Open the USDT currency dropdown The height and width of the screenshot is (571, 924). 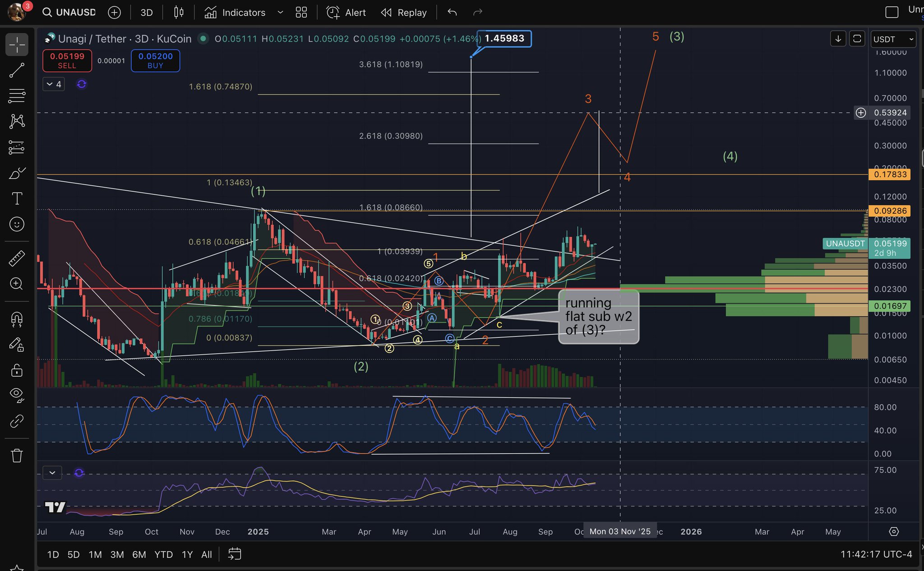pos(893,39)
